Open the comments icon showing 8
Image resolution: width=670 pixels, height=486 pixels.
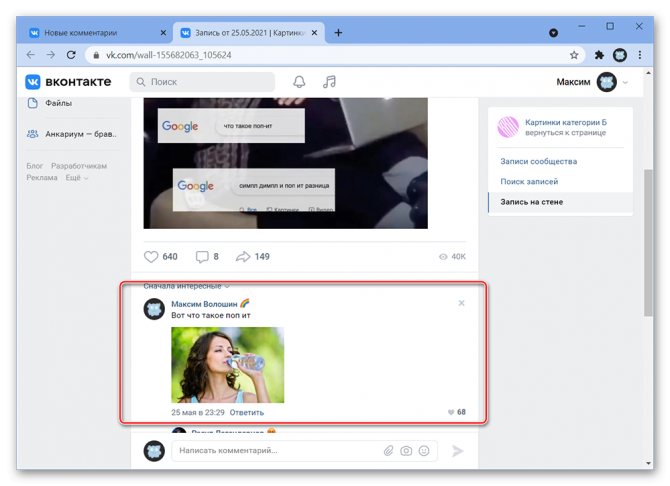(202, 256)
